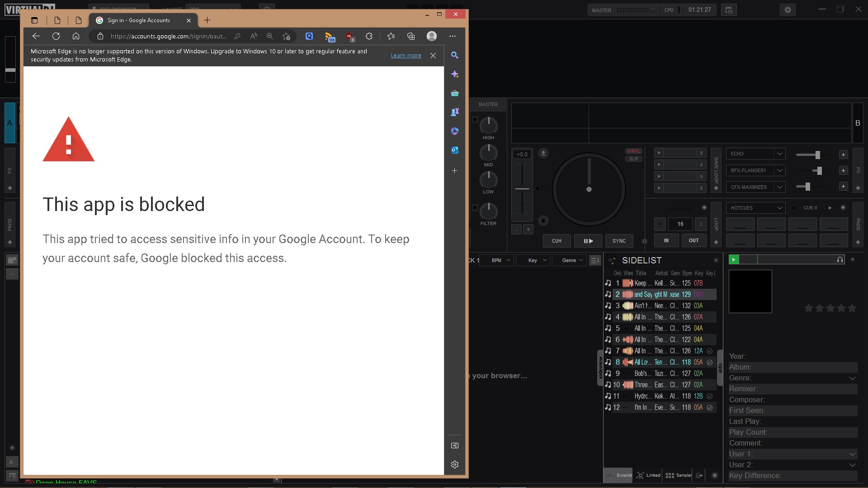Open the Edge three-dots menu
This screenshot has height=488, width=868.
click(453, 36)
